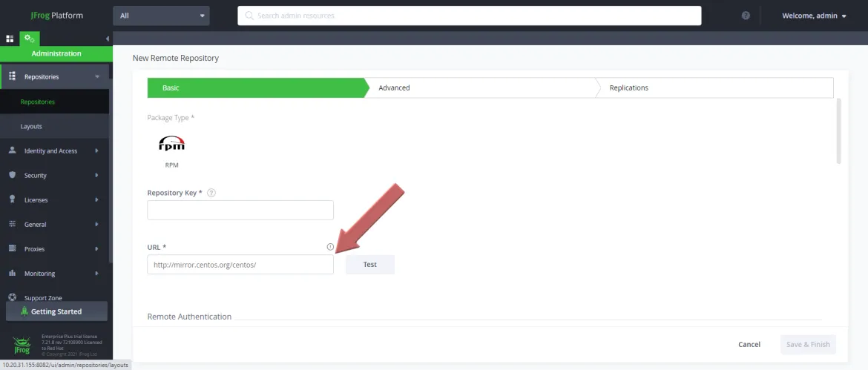Click the Repository Key help icon

tap(211, 193)
